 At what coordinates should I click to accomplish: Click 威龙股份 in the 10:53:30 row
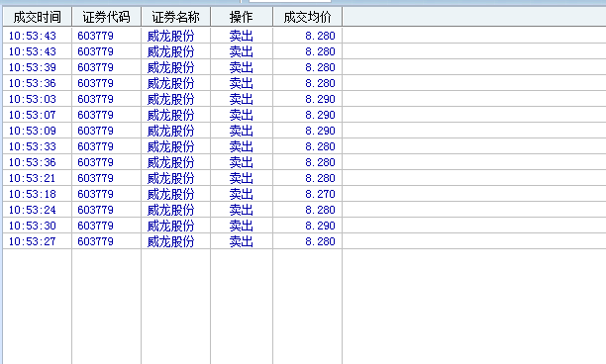pos(171,226)
